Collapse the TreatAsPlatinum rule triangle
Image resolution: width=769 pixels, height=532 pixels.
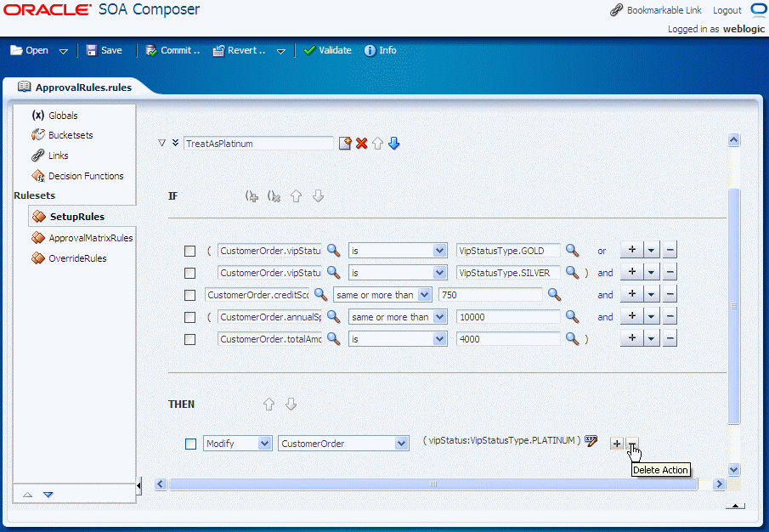(161, 143)
